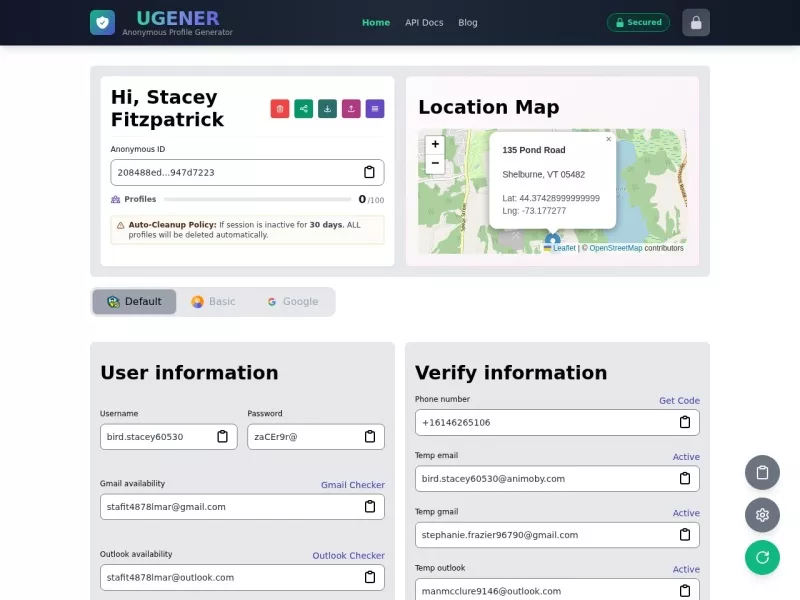Open the OpenStreetMap link

pos(616,248)
